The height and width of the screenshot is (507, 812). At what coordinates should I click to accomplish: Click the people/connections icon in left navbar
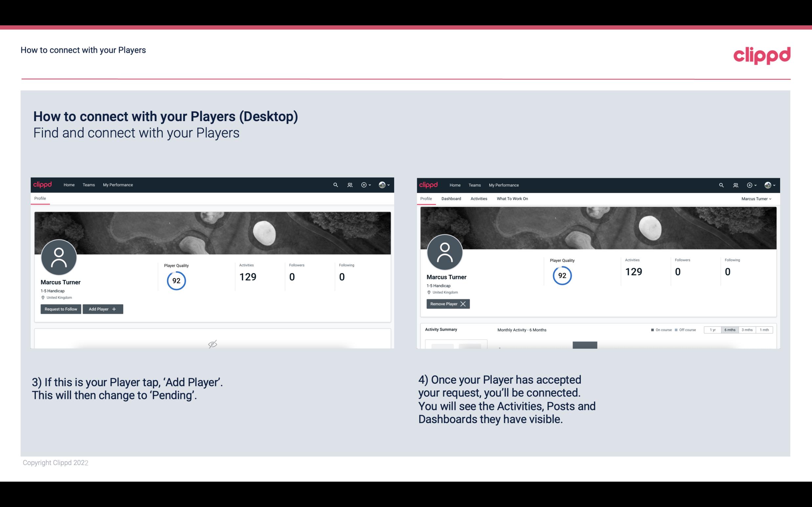pyautogui.click(x=349, y=184)
